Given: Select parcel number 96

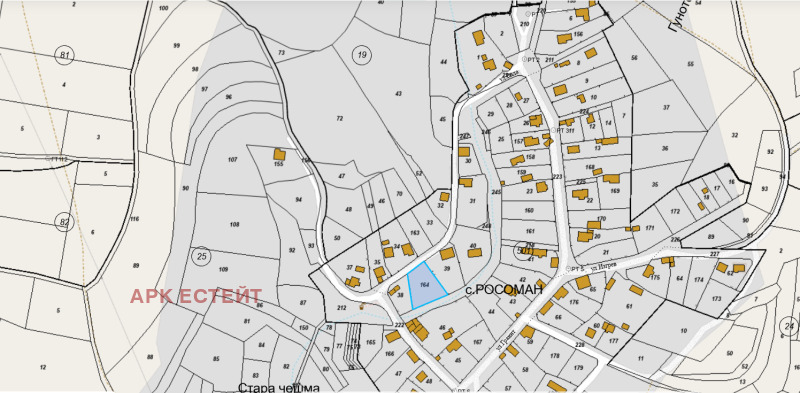Looking at the screenshot, I should [229, 97].
